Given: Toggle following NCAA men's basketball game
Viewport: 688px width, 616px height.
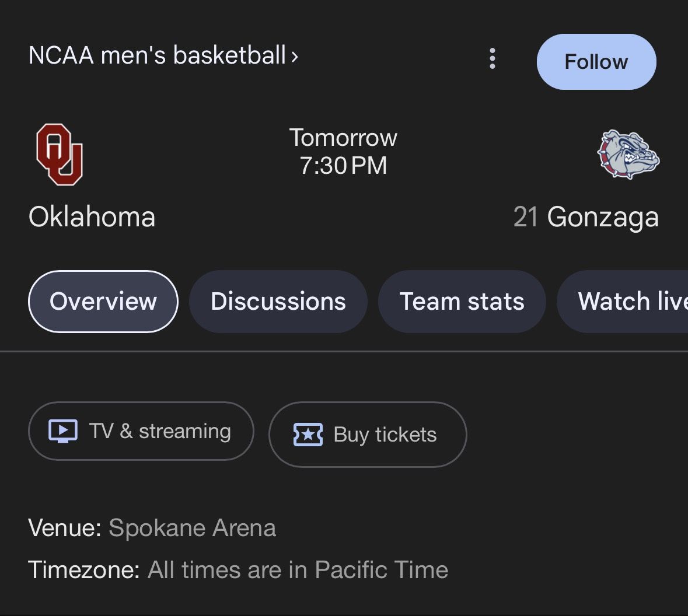Looking at the screenshot, I should (596, 61).
